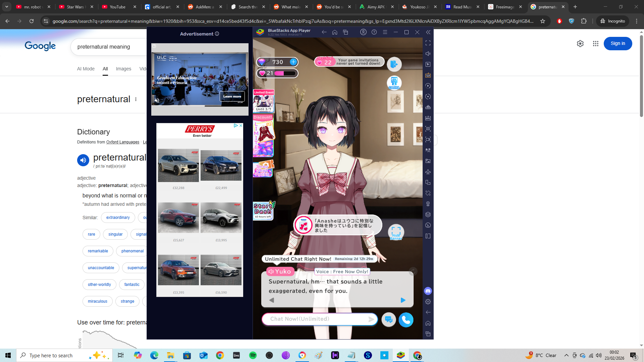Click the Chat Now input field

tap(320, 319)
